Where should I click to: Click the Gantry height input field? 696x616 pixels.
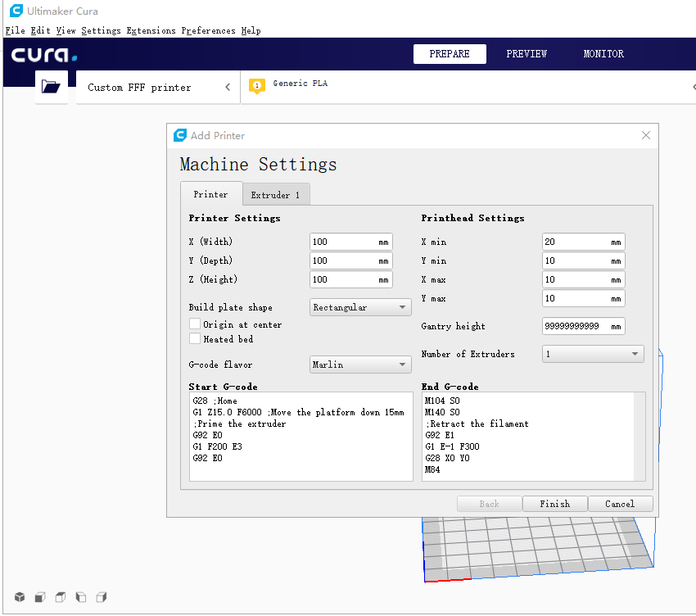(583, 326)
